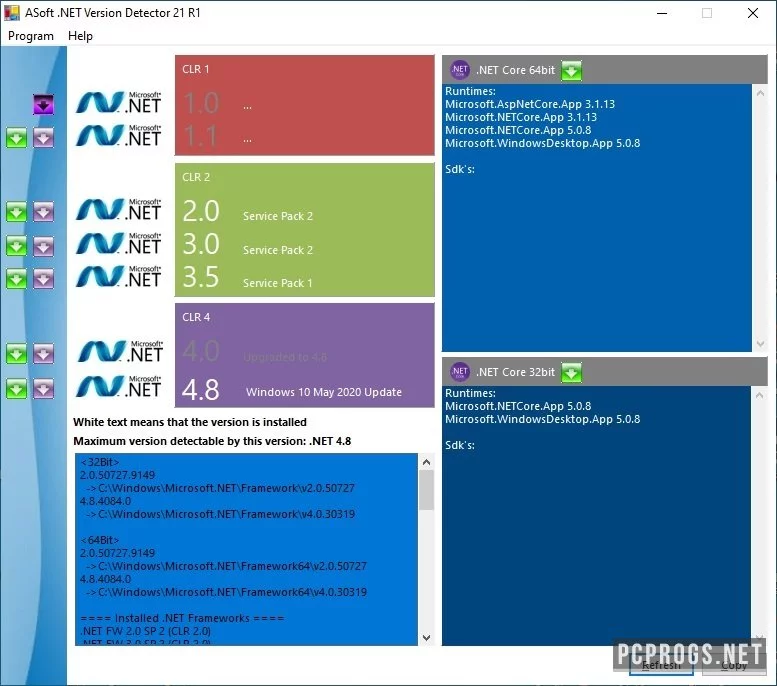777x686 pixels.
Task: Click 'Service Pack 1' next to 3.5
Action: click(x=278, y=283)
